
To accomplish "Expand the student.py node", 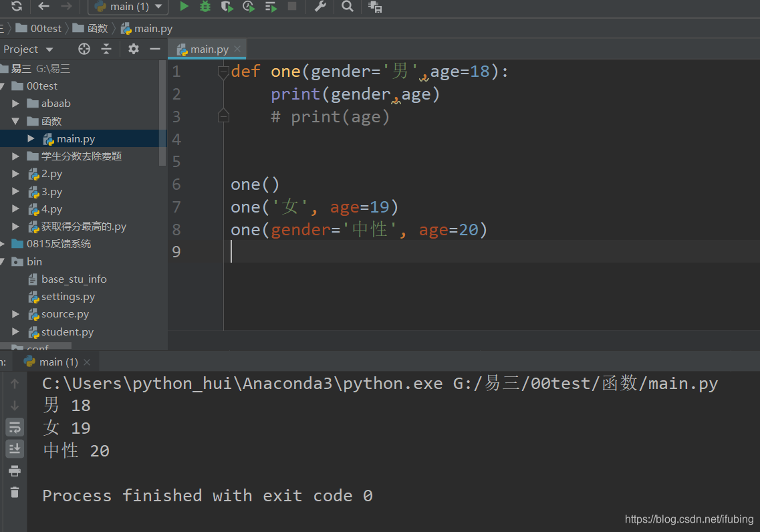I will [x=15, y=332].
